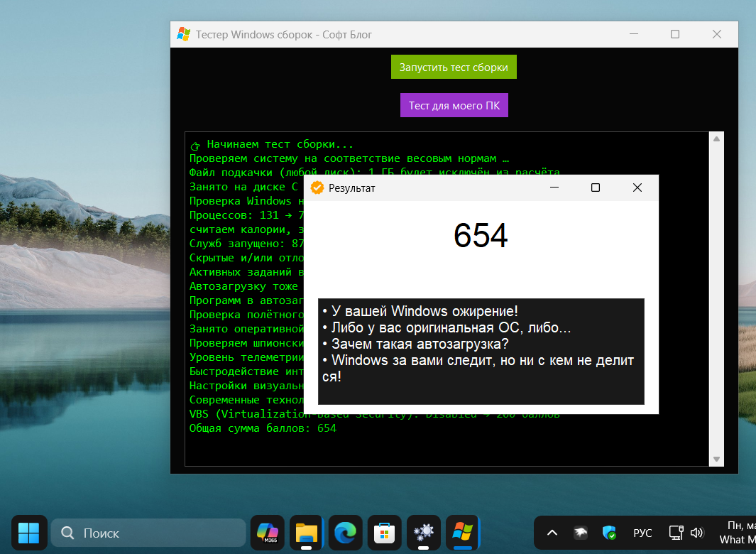Launch Microsoft Edge from the taskbar
756x554 pixels.
coord(346,533)
